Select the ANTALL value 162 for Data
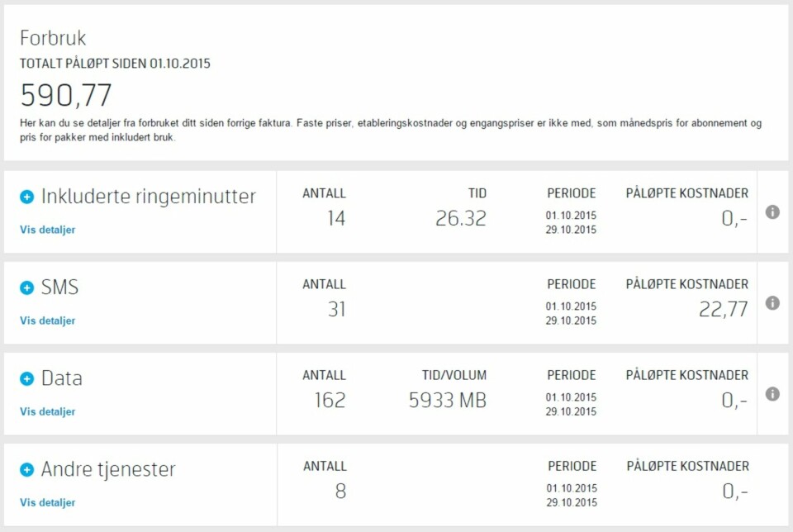The height and width of the screenshot is (532, 793). pyautogui.click(x=328, y=399)
